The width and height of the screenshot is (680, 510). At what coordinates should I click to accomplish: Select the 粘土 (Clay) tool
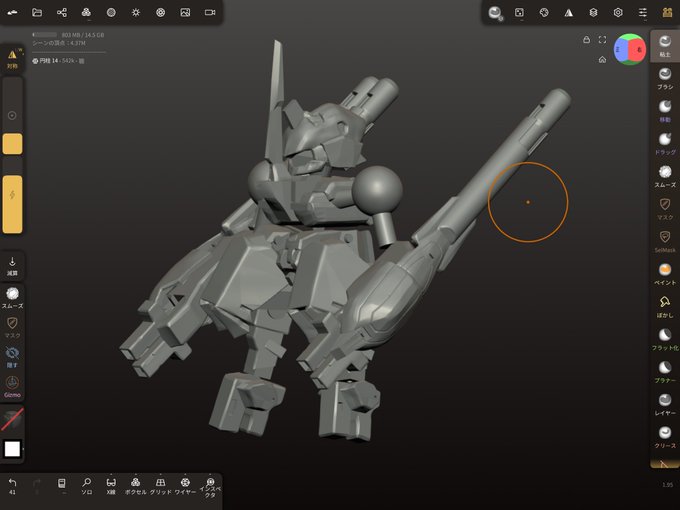point(665,46)
